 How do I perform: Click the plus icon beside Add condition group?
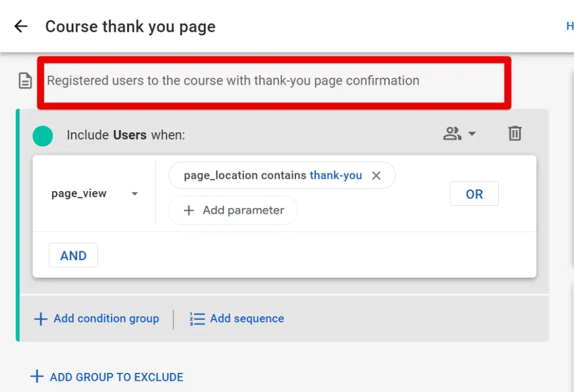[x=40, y=319]
